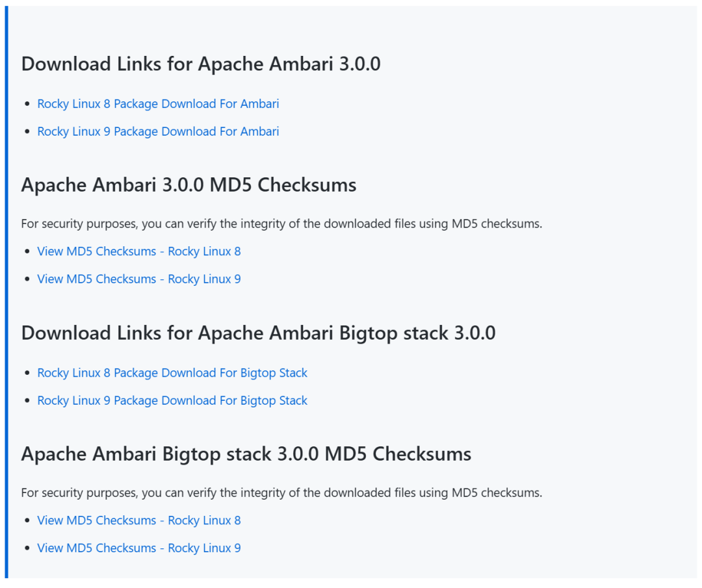
Task: Click the bullet beside Rocky Linux 8 Ambari link
Action: click(x=27, y=103)
